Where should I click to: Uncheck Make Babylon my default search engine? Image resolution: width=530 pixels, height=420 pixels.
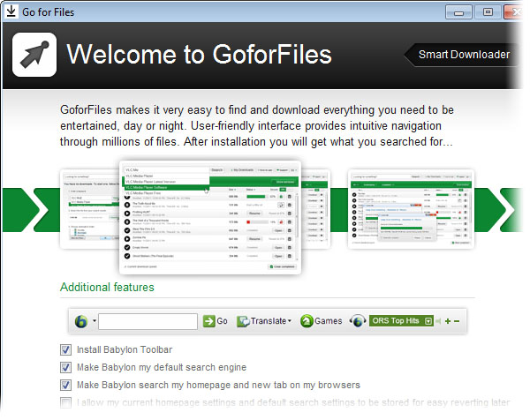65,367
